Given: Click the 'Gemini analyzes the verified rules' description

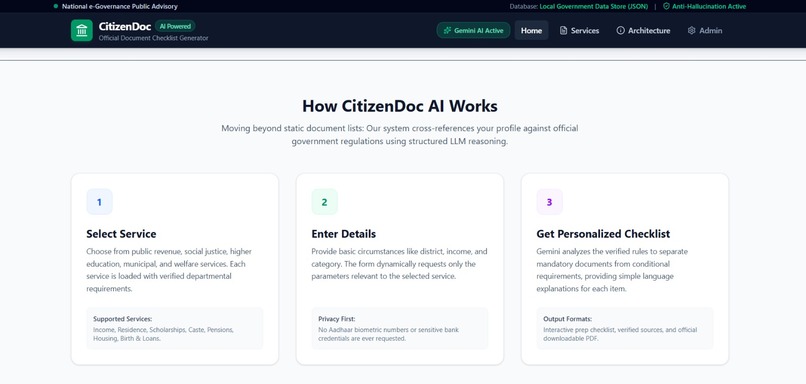Looking at the screenshot, I should (x=612, y=270).
